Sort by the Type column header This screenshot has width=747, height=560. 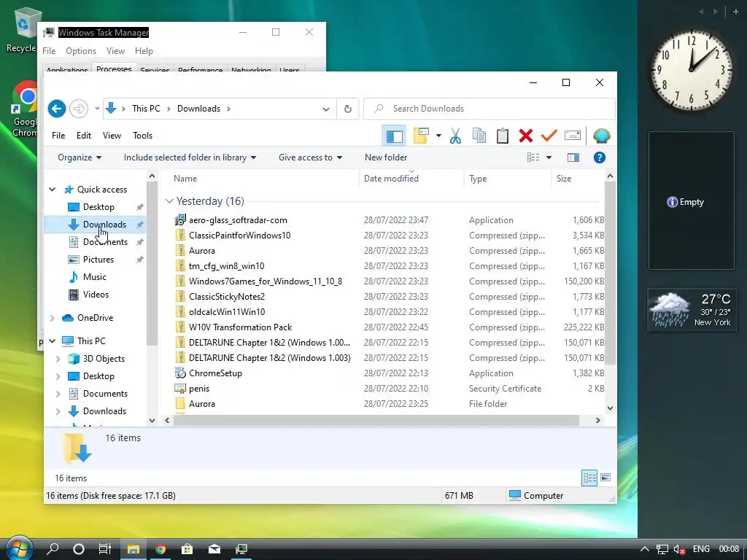pyautogui.click(x=478, y=179)
